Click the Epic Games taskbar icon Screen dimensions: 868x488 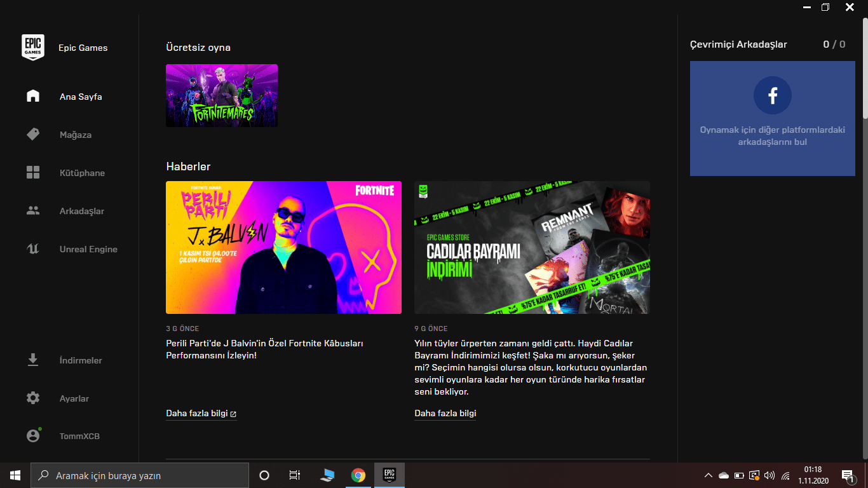tap(389, 475)
